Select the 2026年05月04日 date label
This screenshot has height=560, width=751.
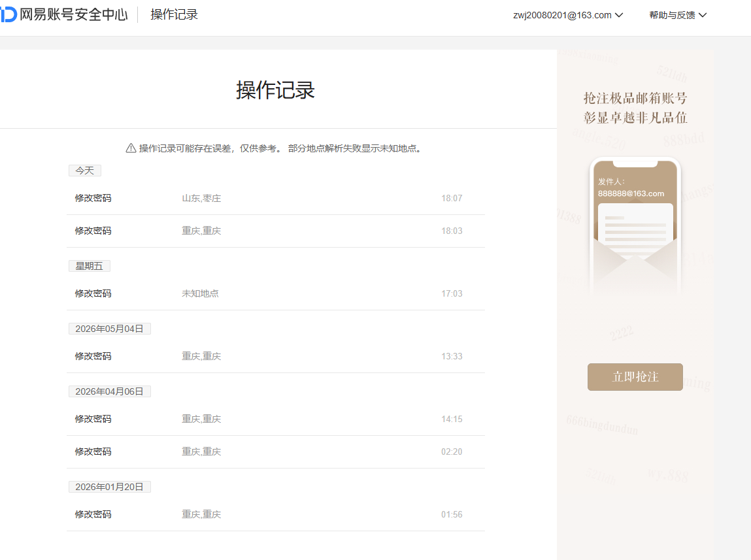coord(110,329)
